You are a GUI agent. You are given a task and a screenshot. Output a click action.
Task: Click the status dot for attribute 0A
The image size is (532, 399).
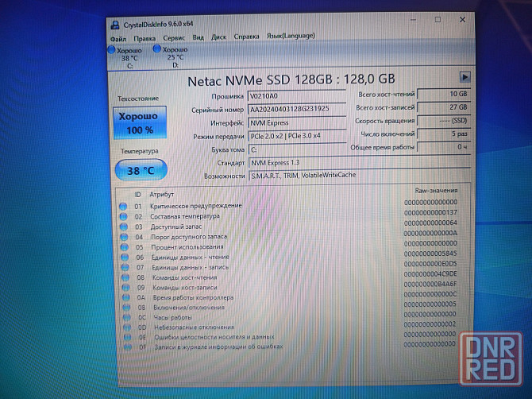click(x=126, y=298)
